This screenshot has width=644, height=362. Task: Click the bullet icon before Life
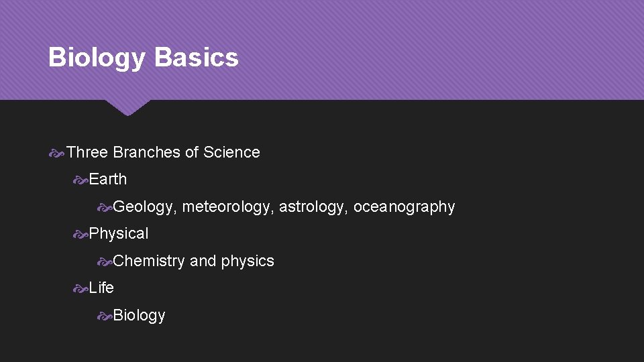pyautogui.click(x=80, y=289)
